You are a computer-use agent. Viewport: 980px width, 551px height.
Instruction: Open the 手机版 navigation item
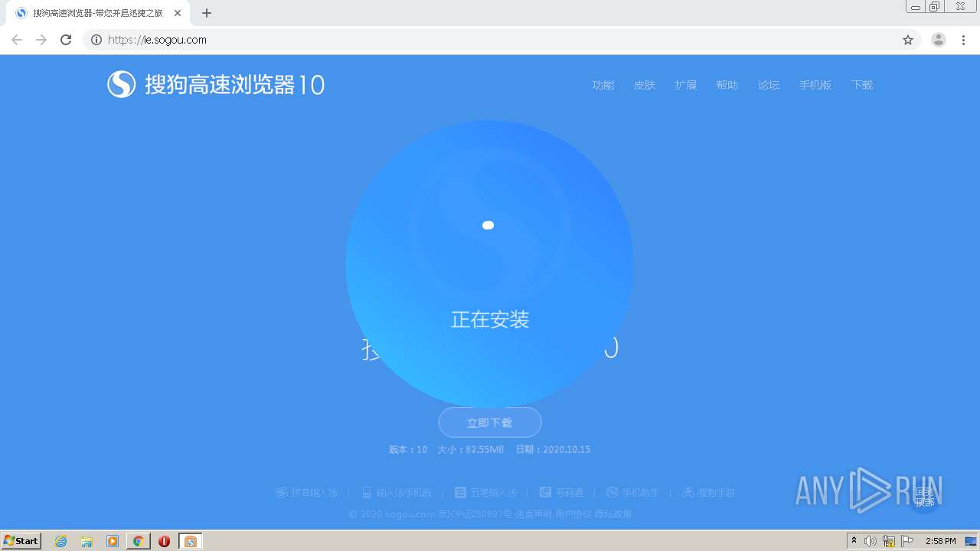815,85
